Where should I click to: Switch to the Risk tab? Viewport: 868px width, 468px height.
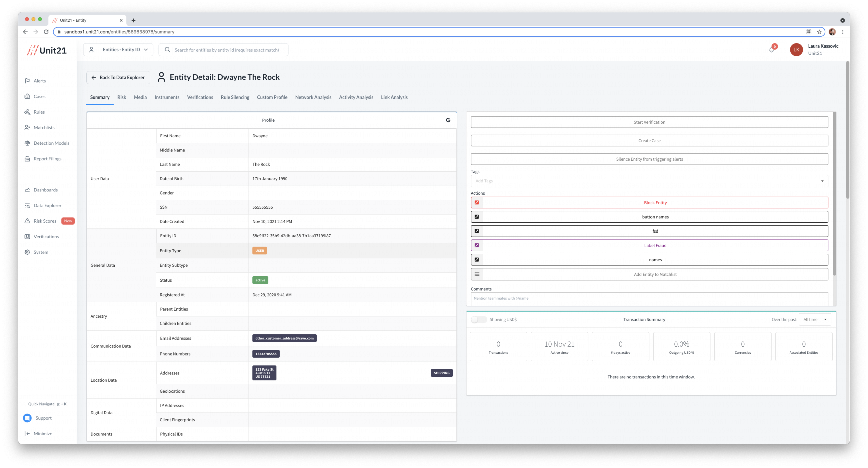122,97
